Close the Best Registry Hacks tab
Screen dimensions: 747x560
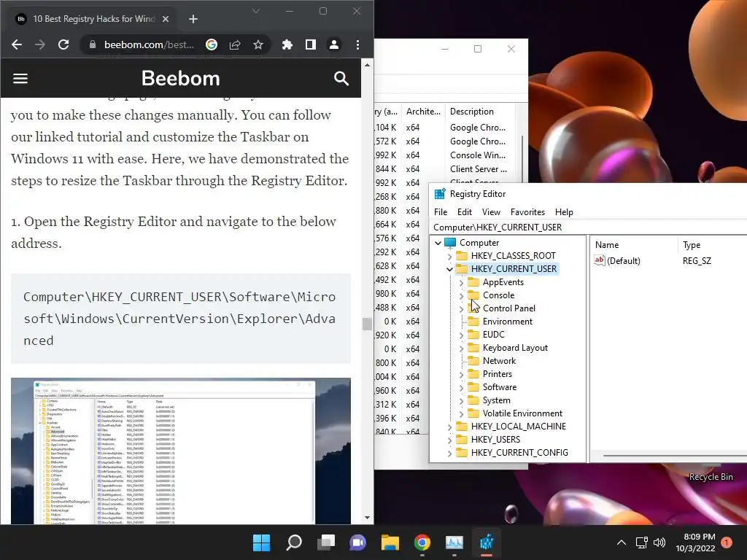pyautogui.click(x=166, y=19)
